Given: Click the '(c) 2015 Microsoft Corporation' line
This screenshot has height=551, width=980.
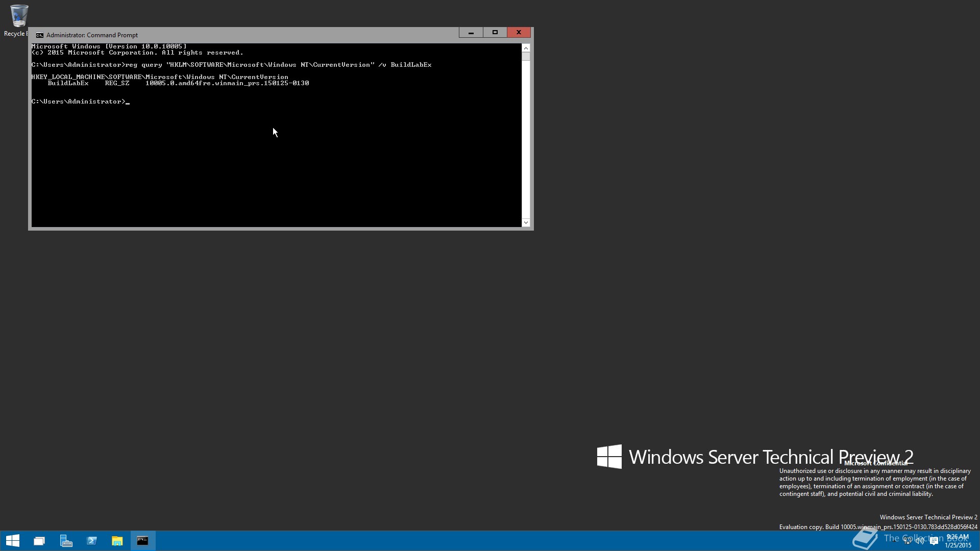Looking at the screenshot, I should [137, 53].
